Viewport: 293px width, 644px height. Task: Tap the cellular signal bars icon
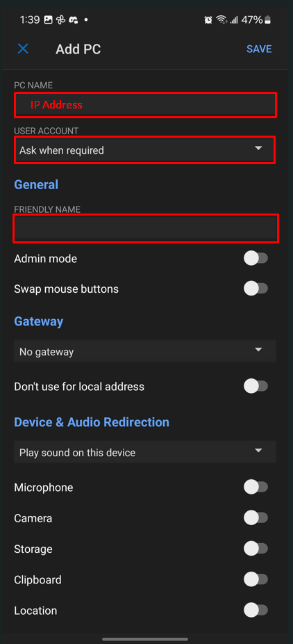click(x=234, y=19)
